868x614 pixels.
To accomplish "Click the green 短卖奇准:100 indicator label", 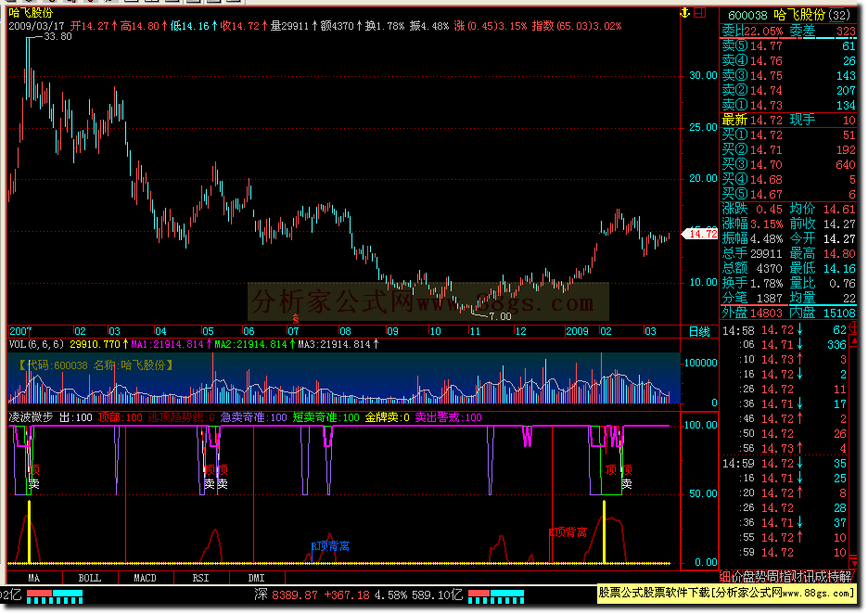I will [x=326, y=417].
